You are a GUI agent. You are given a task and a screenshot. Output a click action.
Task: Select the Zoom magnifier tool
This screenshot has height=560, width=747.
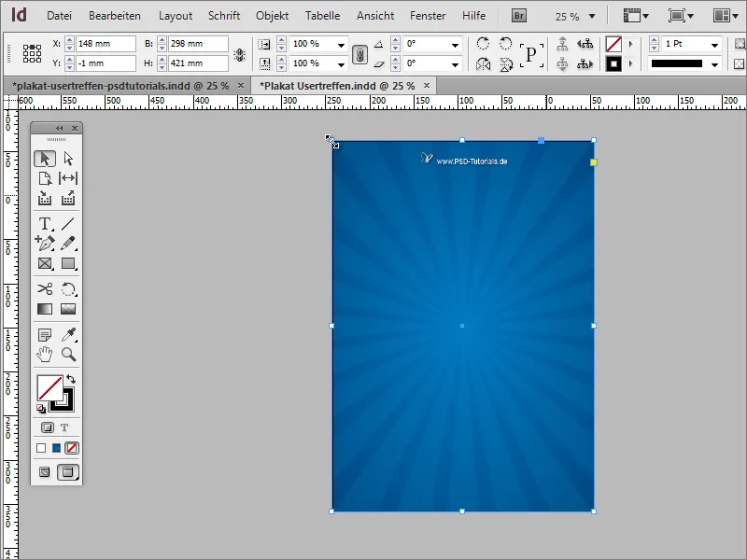tap(68, 354)
